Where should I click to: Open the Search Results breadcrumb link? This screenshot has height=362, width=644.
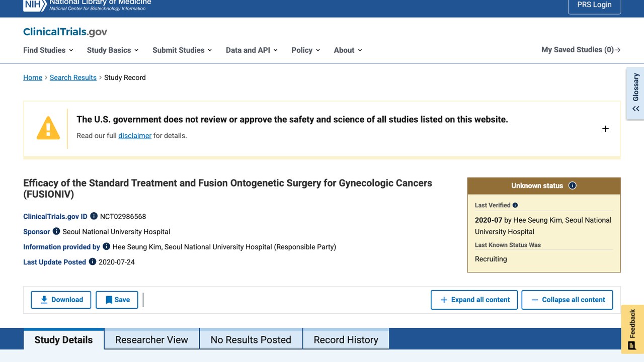pos(73,77)
